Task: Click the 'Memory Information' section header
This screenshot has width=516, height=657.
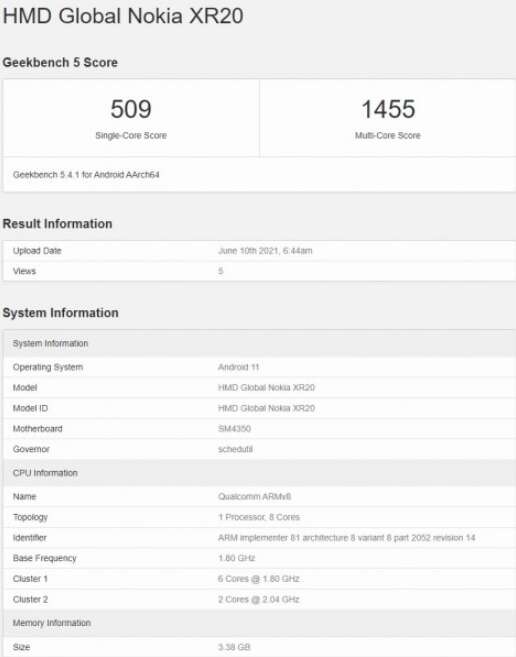Action: [260, 623]
